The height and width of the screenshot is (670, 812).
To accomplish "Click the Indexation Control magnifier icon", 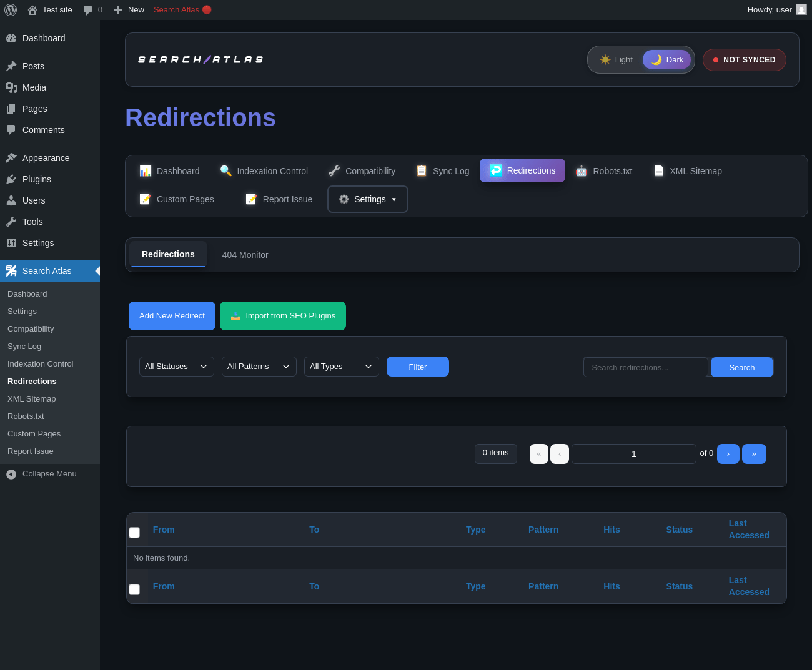I will coord(226,170).
